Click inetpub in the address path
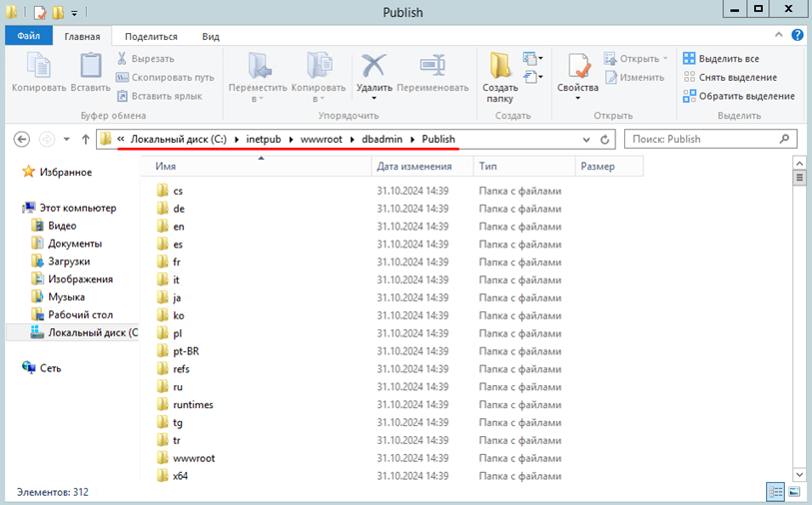This screenshot has height=505, width=812. click(x=263, y=139)
